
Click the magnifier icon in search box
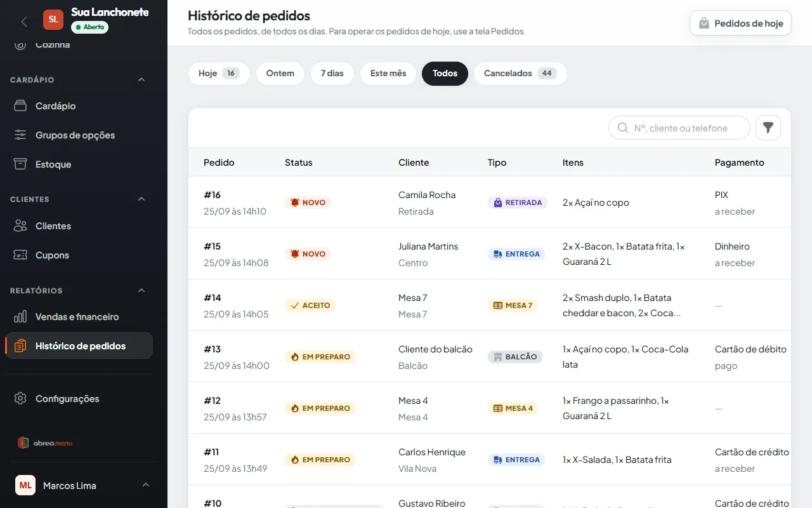[x=623, y=128]
